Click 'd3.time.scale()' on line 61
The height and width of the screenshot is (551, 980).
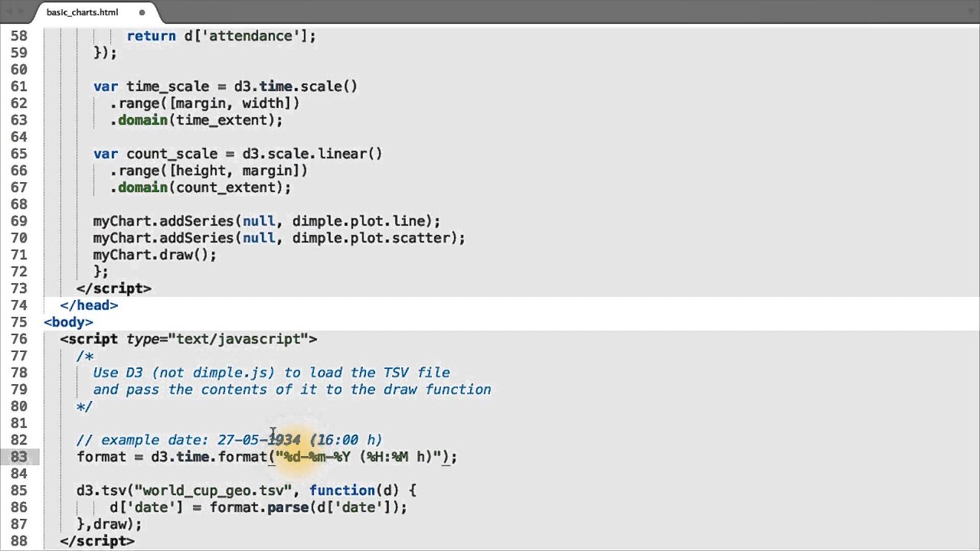pos(296,86)
